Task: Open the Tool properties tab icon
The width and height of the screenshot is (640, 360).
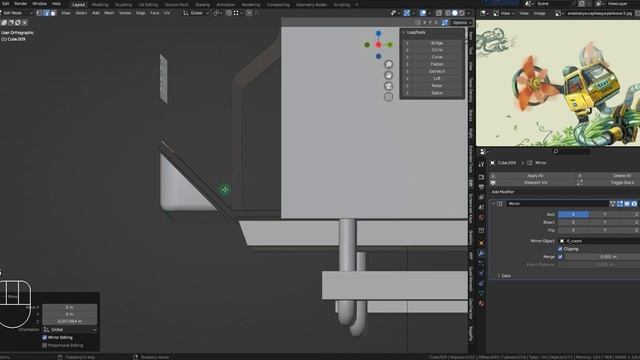Action: pos(482,164)
